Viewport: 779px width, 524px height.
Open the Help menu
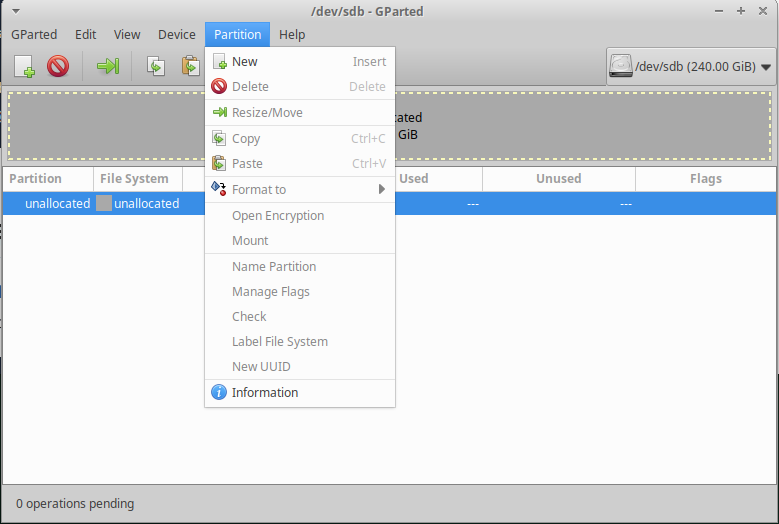coord(292,35)
